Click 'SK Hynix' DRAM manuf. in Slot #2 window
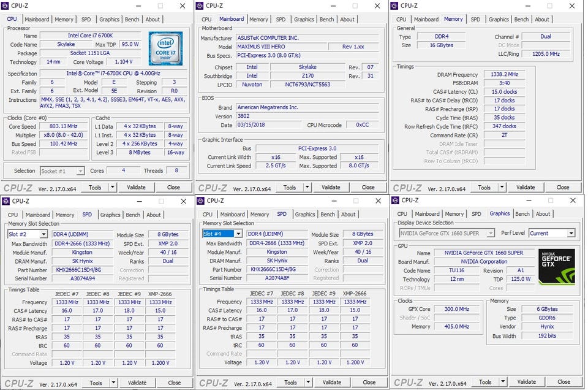Viewport: 588px width, 390px height. coord(83,261)
